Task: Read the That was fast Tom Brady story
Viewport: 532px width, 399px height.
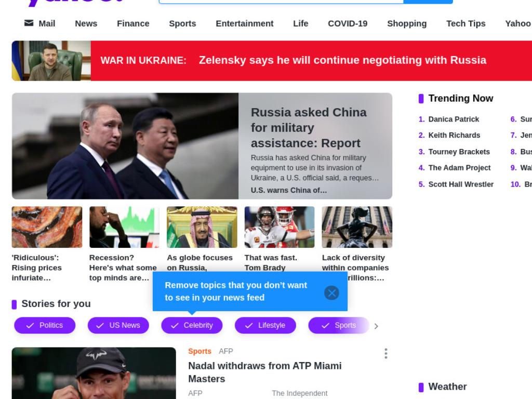Action: tap(271, 262)
